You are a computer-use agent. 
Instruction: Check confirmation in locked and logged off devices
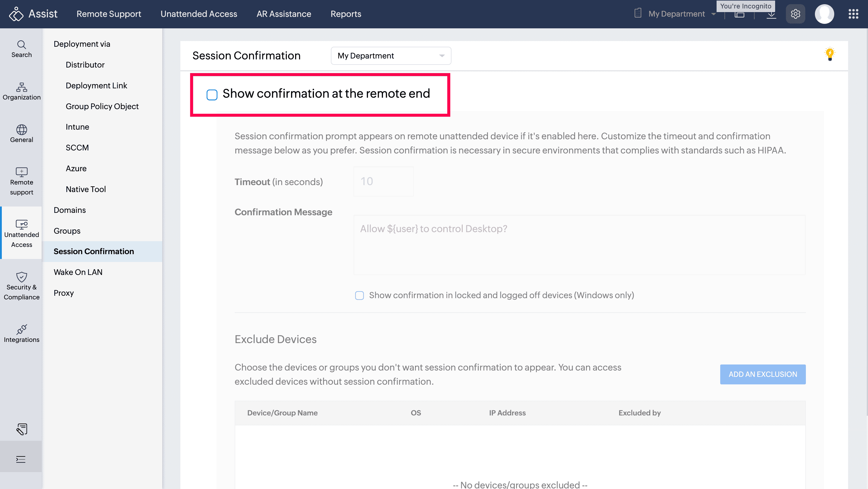click(359, 295)
